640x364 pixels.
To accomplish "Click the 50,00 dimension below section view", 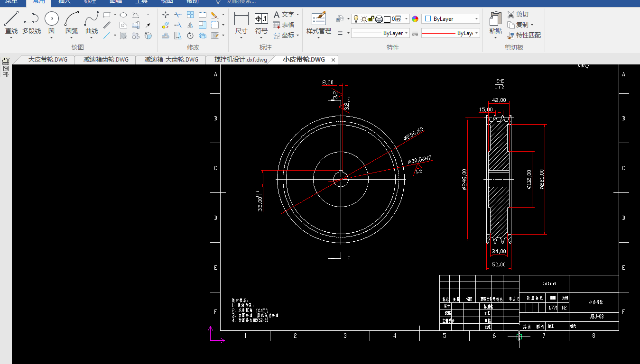I will (499, 264).
